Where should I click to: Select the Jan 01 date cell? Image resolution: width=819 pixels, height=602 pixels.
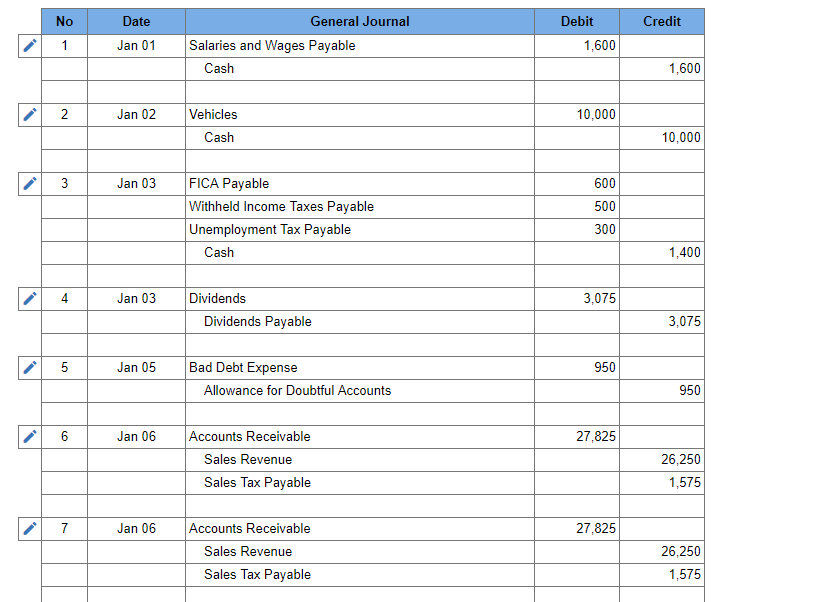coord(136,46)
